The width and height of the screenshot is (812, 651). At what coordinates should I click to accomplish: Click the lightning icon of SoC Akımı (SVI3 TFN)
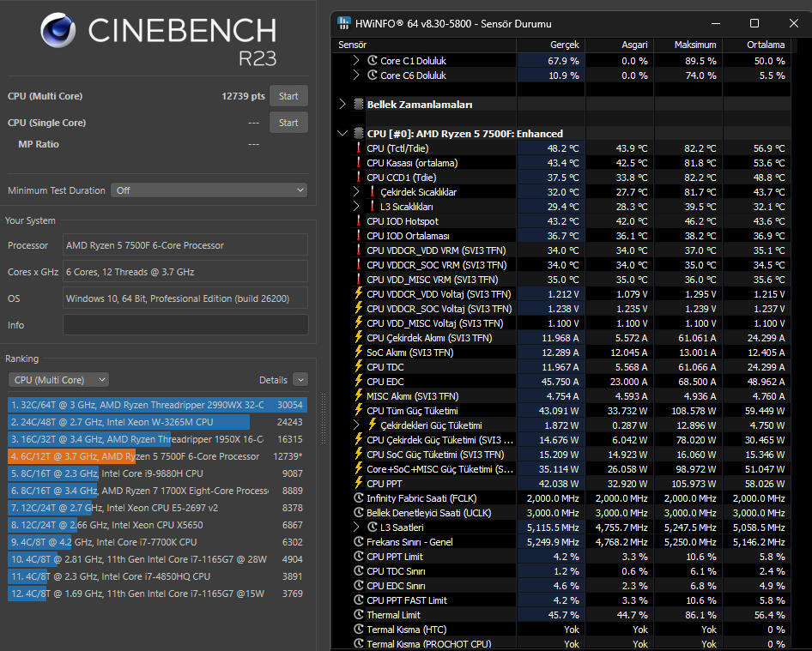tap(358, 352)
